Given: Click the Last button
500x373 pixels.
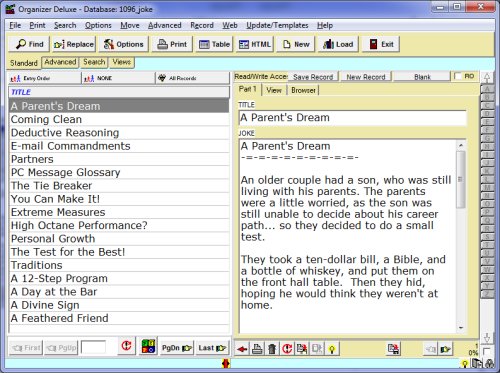Looking at the screenshot, I should point(212,348).
